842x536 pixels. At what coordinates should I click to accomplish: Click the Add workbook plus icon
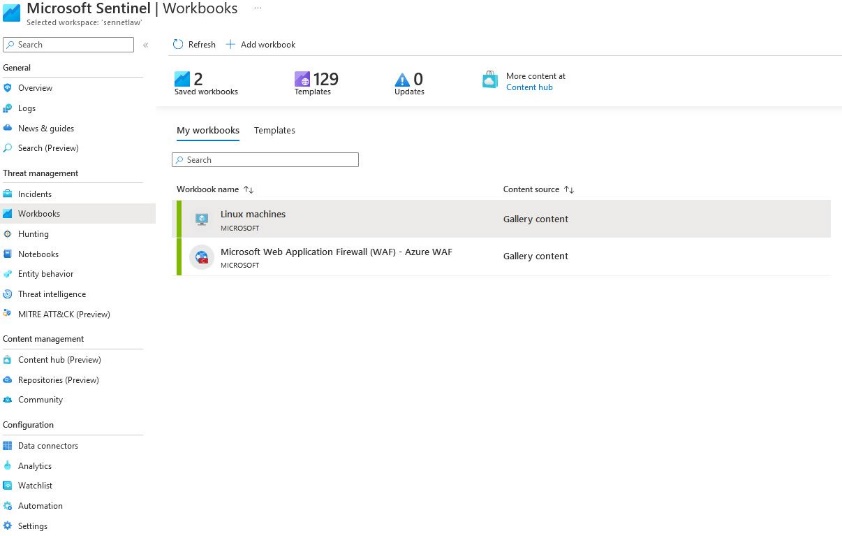(230, 44)
